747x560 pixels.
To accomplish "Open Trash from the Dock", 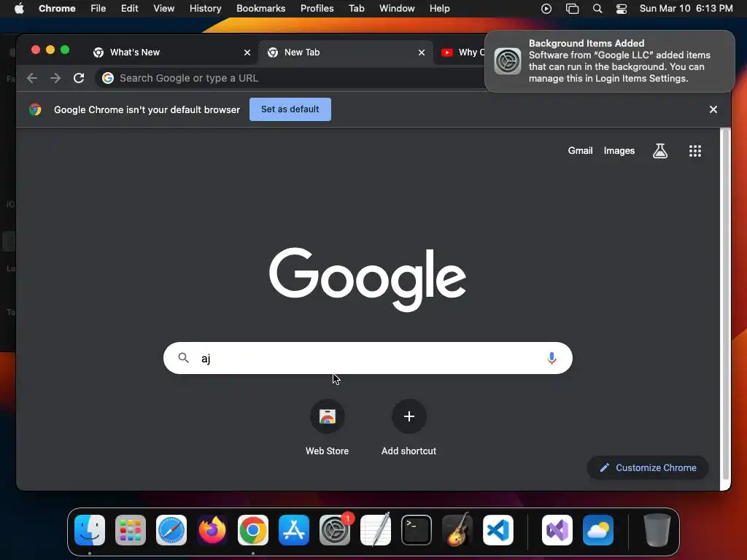I will pyautogui.click(x=657, y=530).
